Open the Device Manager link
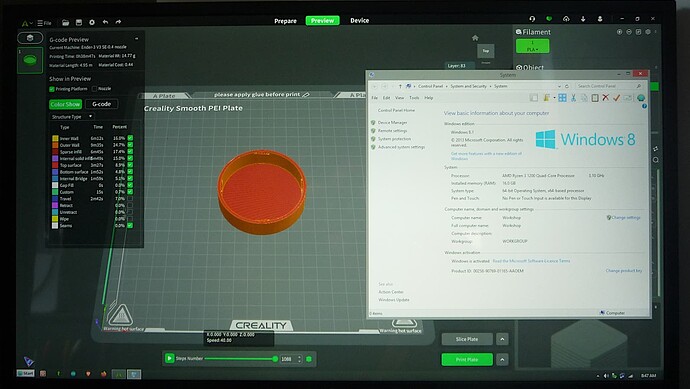 pos(392,122)
